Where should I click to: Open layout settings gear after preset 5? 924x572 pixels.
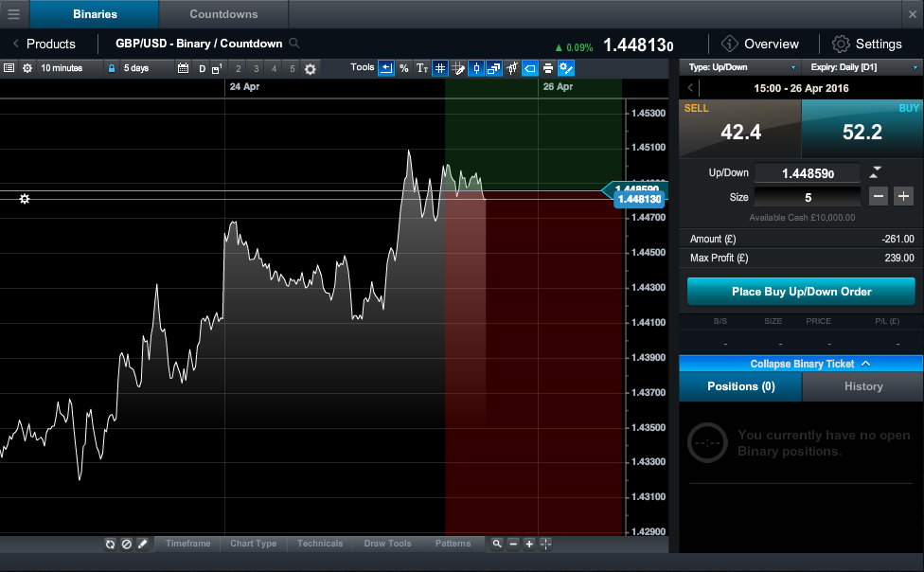[310, 69]
